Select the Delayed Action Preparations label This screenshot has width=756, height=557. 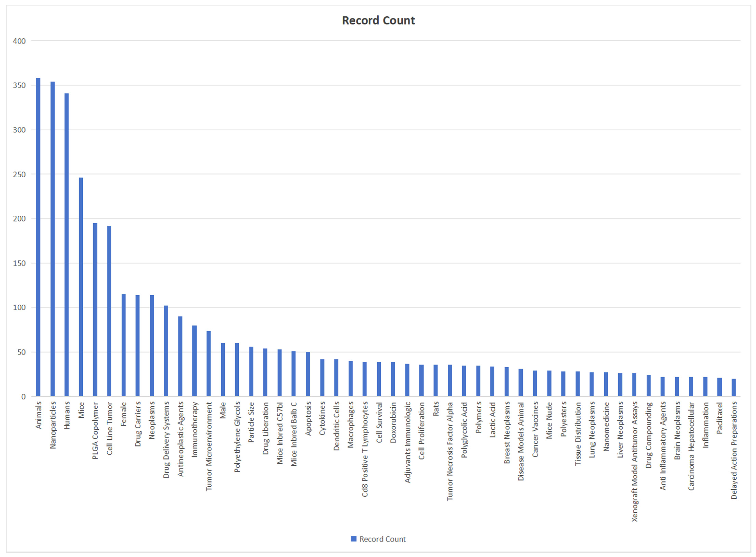[734, 450]
